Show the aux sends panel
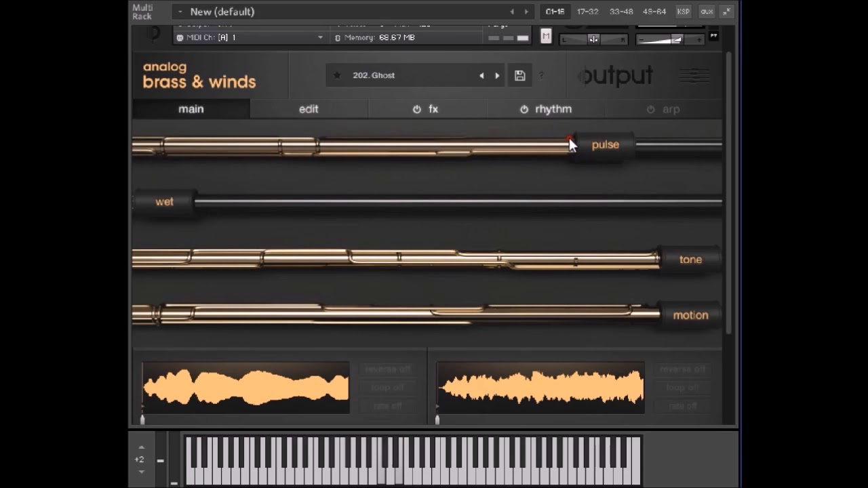Image resolution: width=868 pixels, height=488 pixels. coord(707,12)
